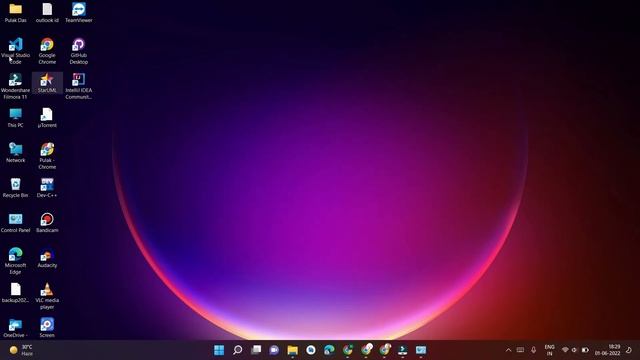
Task: Open the Windows Start menu
Action: pyautogui.click(x=219, y=350)
